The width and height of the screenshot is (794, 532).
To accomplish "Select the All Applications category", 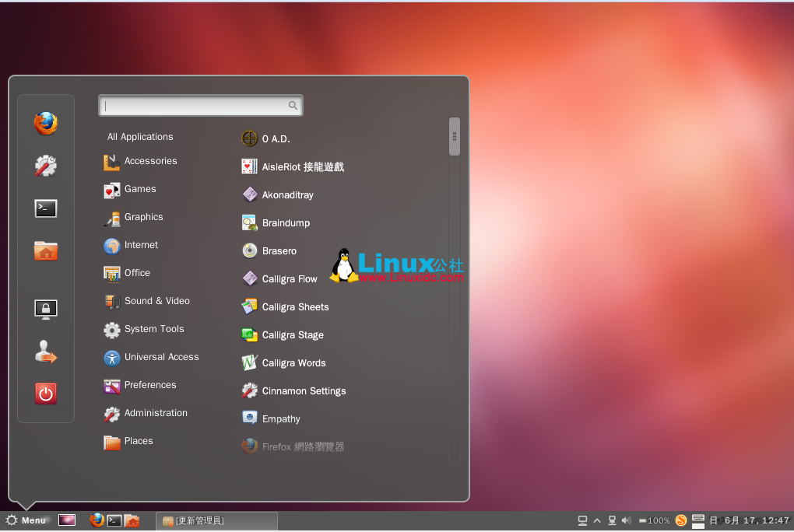I will pyautogui.click(x=140, y=137).
